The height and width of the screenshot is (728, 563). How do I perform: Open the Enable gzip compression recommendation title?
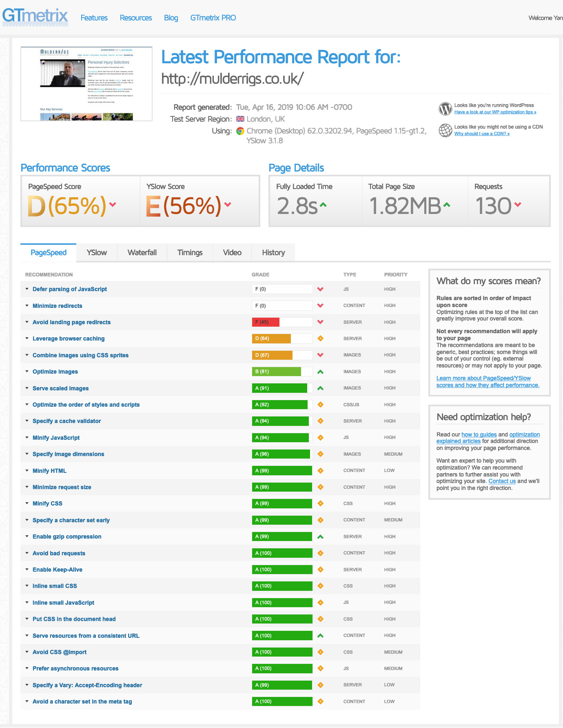[67, 537]
